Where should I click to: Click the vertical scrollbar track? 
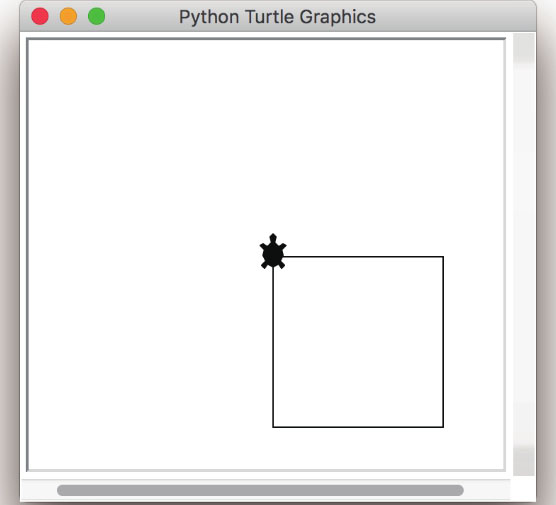tap(524, 255)
